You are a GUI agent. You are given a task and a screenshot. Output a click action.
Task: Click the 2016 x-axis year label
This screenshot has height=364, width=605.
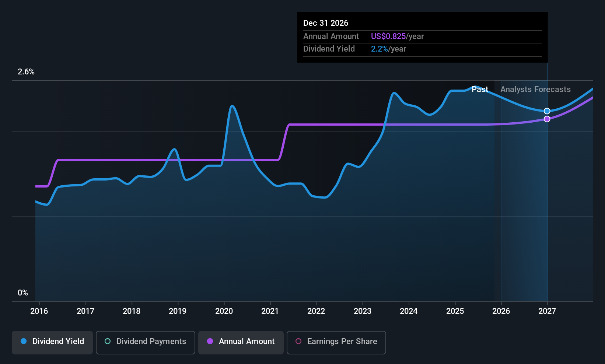point(39,311)
